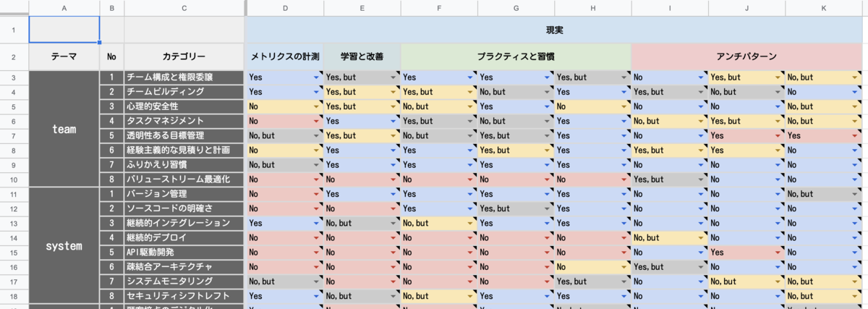The width and height of the screenshot is (868, 309).
Task: Select column header K
Action: click(x=824, y=8)
